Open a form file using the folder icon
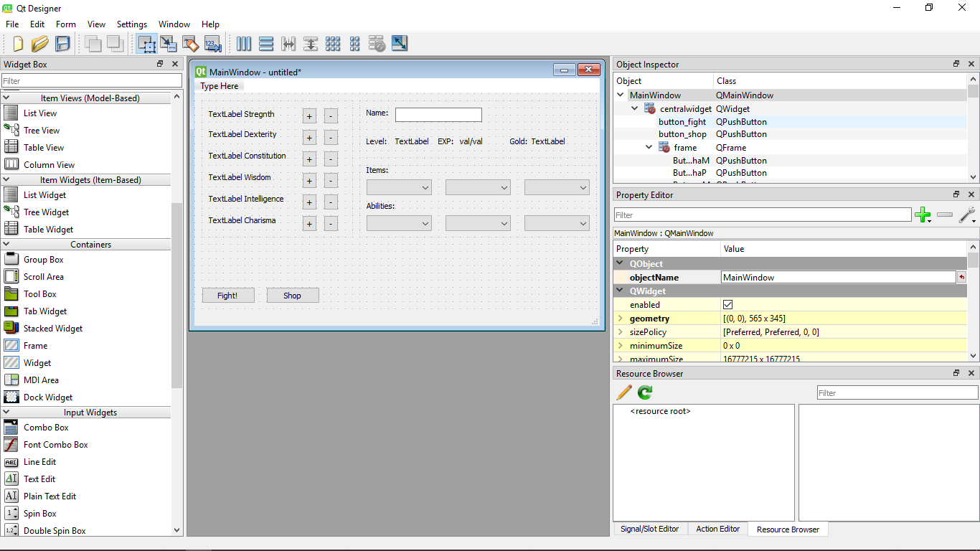This screenshot has width=980, height=551. click(40, 44)
